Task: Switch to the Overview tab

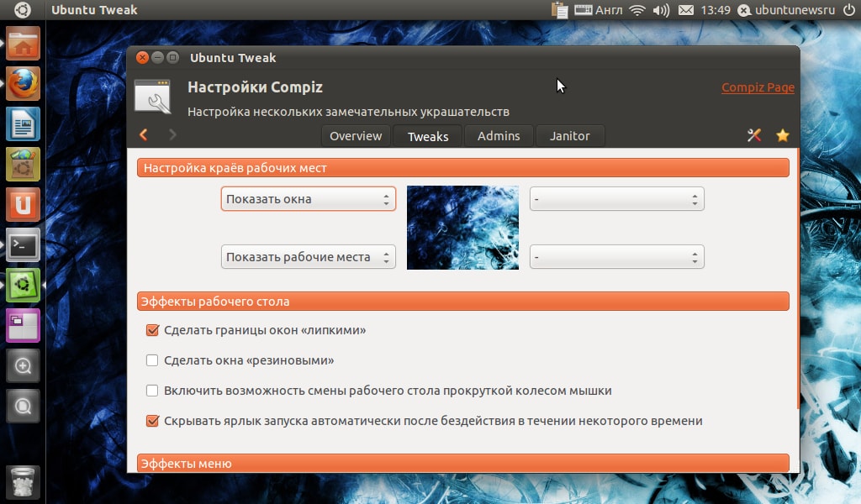Action: click(356, 136)
